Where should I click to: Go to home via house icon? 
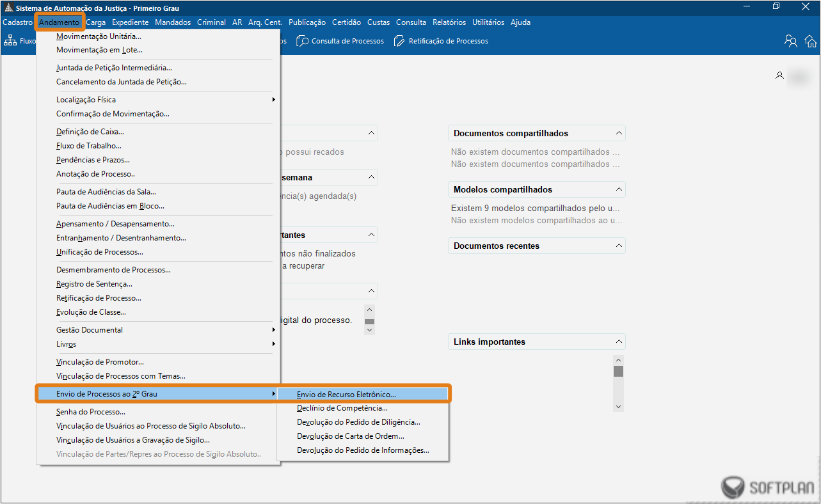811,41
